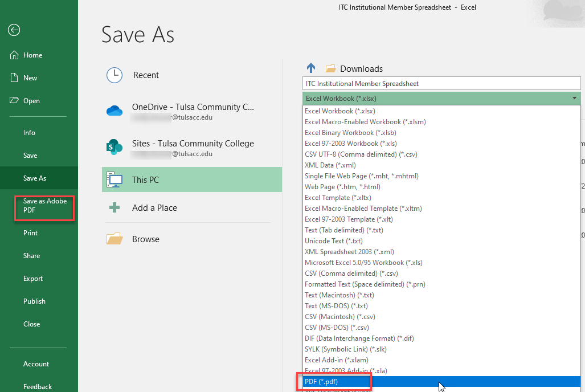Click the up arrow to navigate to parent folder
585x392 pixels.
pyautogui.click(x=311, y=68)
